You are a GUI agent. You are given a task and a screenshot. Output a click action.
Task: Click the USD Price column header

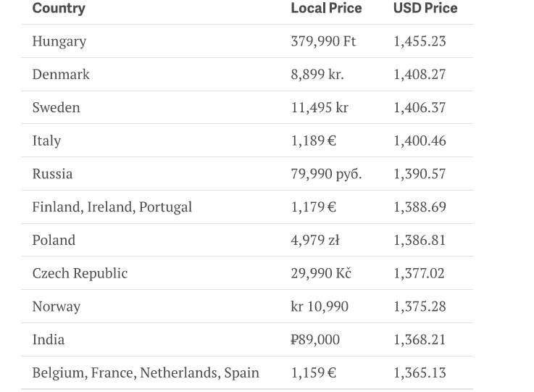pos(425,9)
